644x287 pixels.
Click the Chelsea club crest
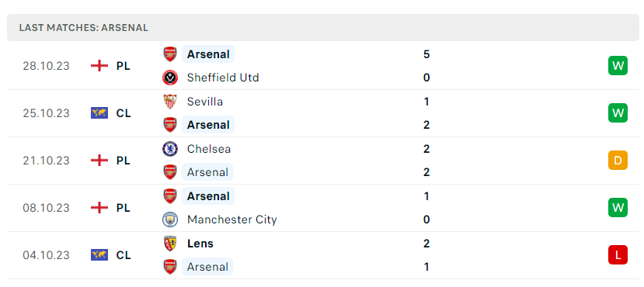tap(170, 148)
